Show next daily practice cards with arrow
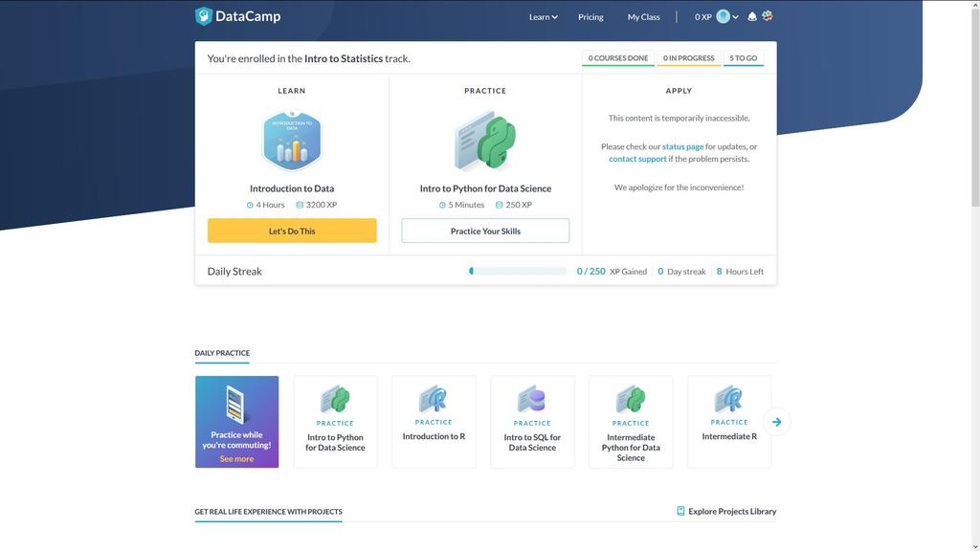 (776, 422)
